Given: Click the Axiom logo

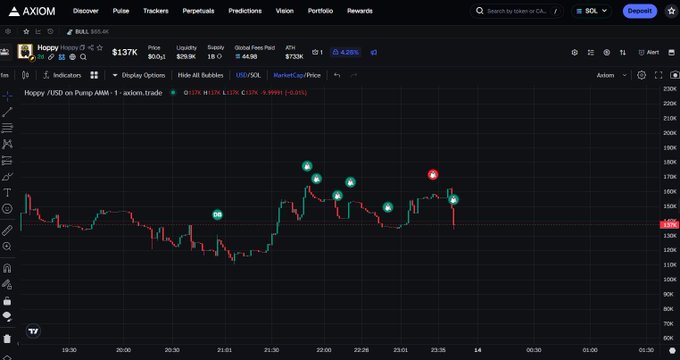Looking at the screenshot, I should tap(32, 11).
